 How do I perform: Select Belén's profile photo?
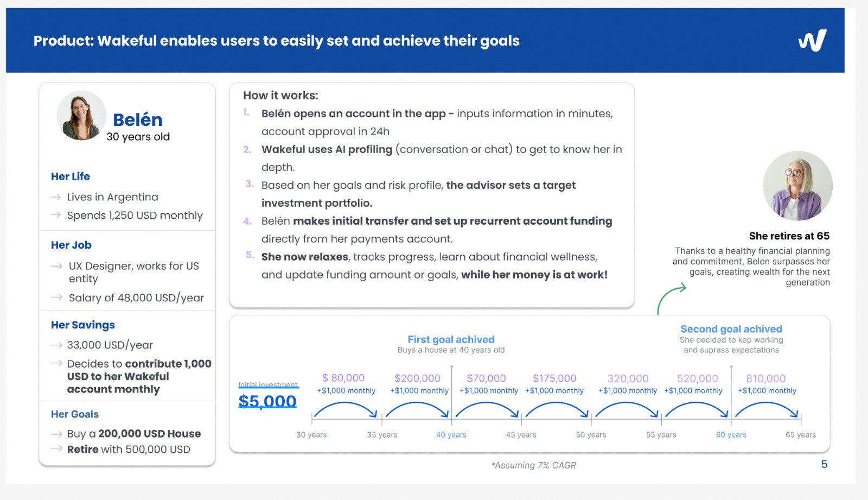click(x=81, y=116)
